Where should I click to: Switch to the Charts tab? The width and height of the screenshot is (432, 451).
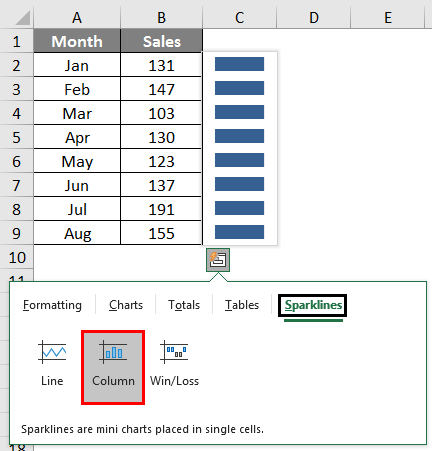[x=126, y=305]
